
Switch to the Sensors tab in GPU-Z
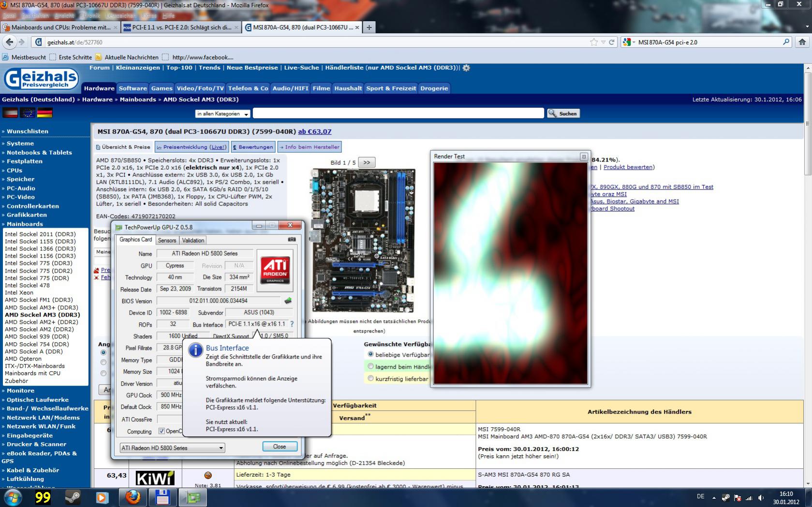[167, 240]
